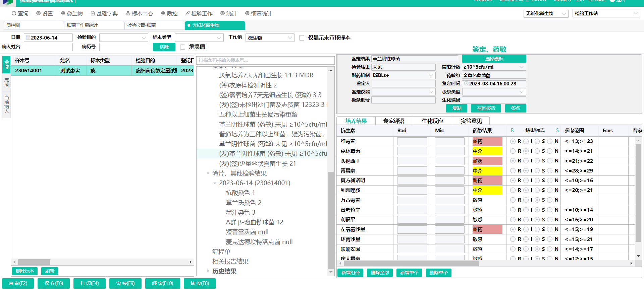
Task: Toggle 仅显示未审核标本 checkbox
Action: (x=302, y=38)
